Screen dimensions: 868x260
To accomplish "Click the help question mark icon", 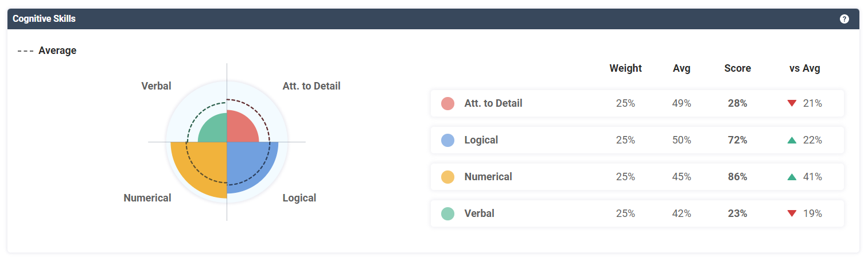I will pos(844,19).
